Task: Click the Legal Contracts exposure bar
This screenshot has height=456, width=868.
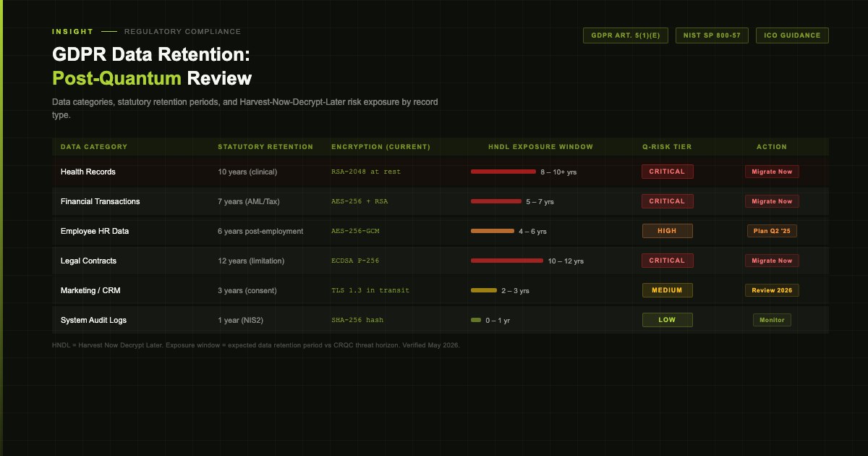Action: tap(506, 261)
